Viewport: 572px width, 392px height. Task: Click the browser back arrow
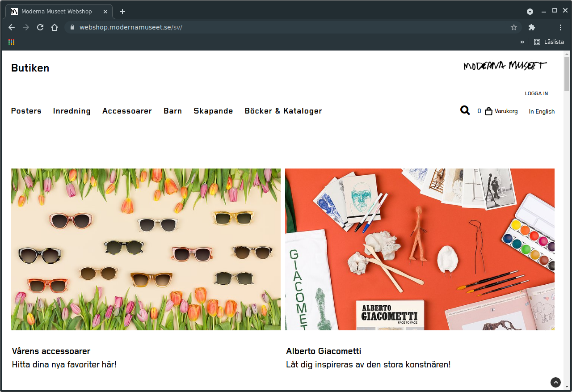12,27
